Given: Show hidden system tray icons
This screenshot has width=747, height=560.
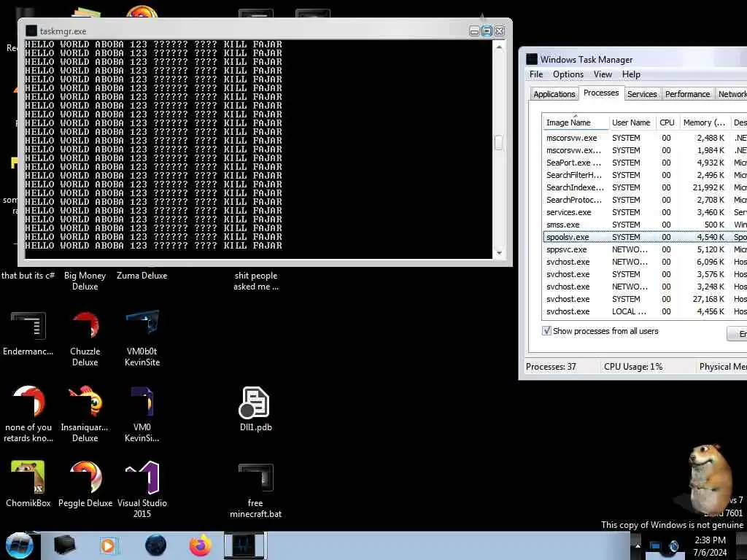Looking at the screenshot, I should [x=638, y=546].
